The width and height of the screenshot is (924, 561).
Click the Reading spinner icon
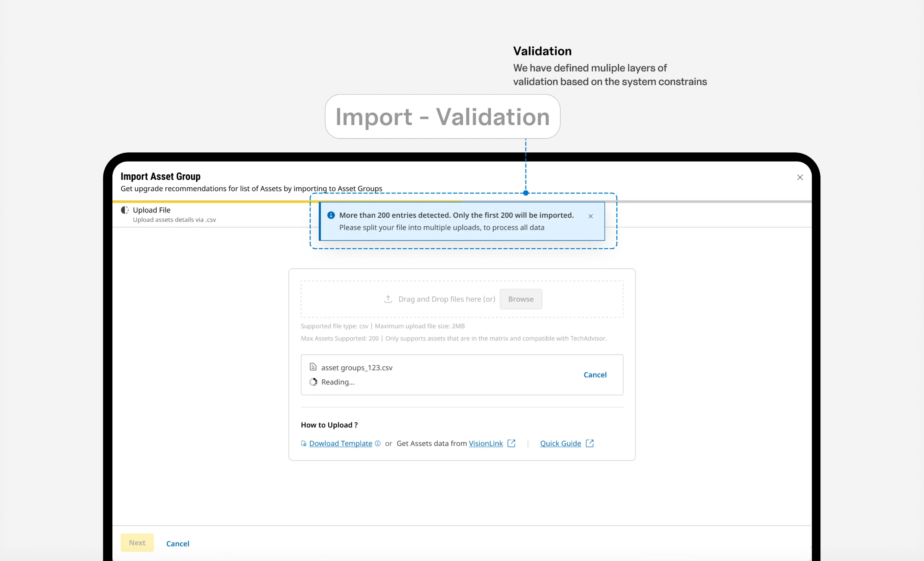click(x=313, y=382)
